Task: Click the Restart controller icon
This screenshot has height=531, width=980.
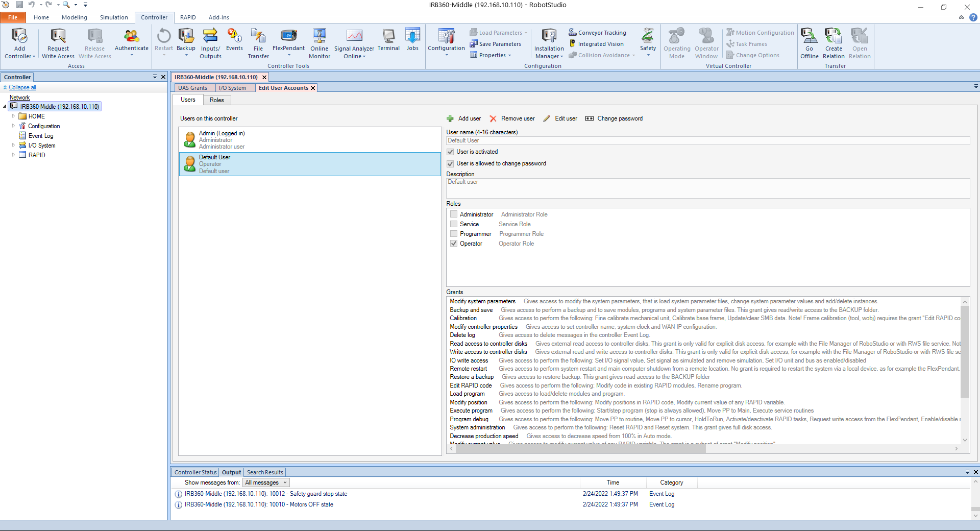Action: coord(164,36)
